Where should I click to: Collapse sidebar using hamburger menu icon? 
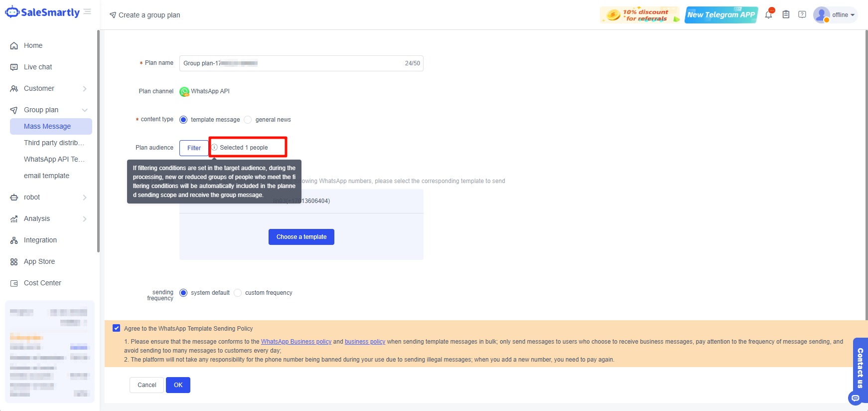[x=87, y=12]
